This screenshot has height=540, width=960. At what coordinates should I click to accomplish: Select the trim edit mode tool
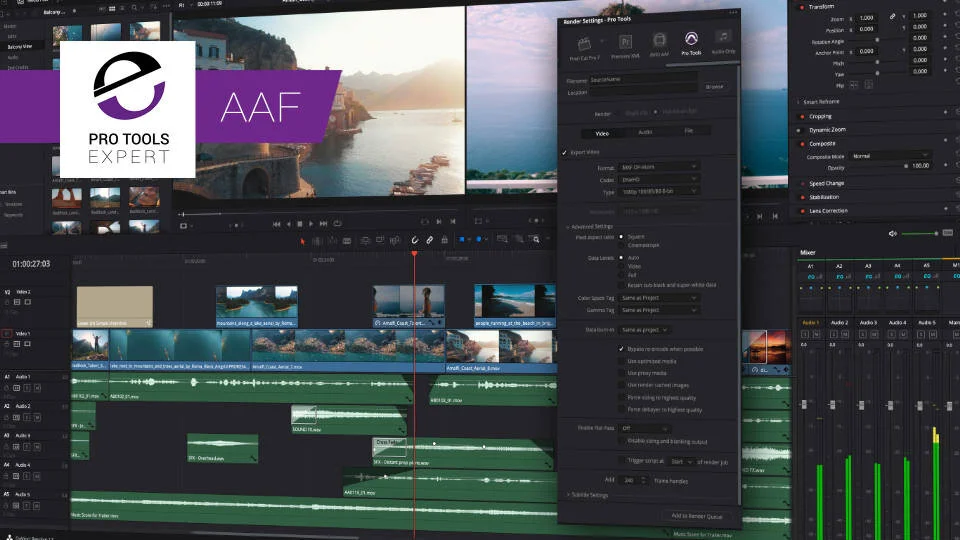[317, 241]
